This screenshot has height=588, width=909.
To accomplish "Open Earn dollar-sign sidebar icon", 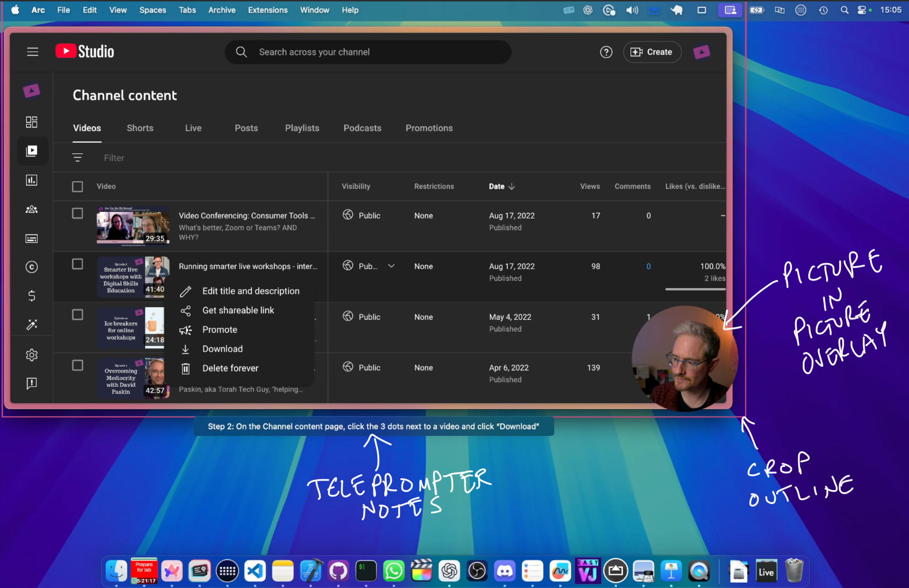I will [31, 296].
